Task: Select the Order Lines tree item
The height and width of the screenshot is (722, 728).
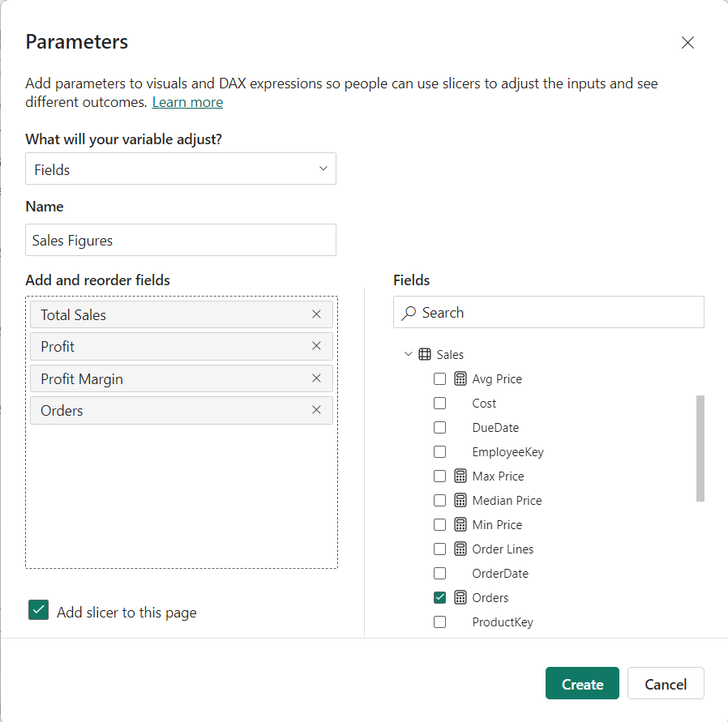Action: (503, 549)
